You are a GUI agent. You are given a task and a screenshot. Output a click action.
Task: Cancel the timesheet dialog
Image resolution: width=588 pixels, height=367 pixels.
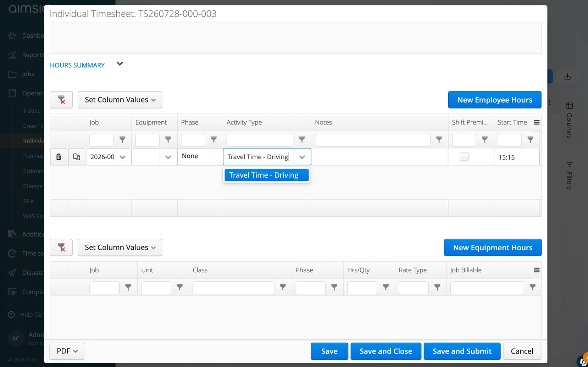522,351
